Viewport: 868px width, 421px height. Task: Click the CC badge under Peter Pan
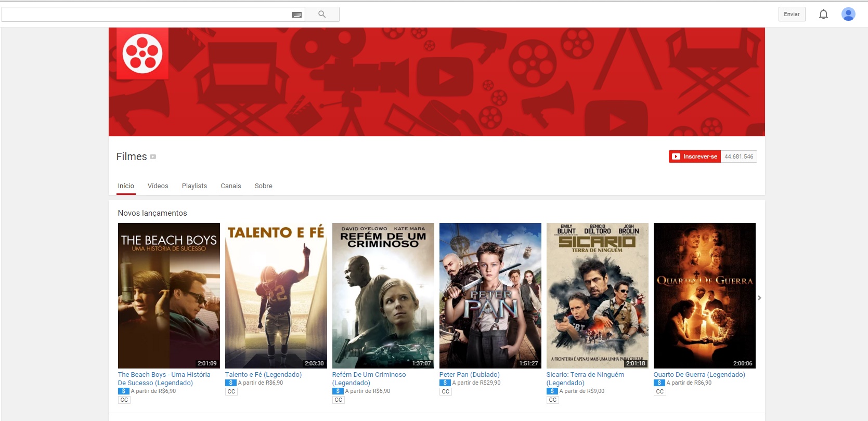coord(446,391)
